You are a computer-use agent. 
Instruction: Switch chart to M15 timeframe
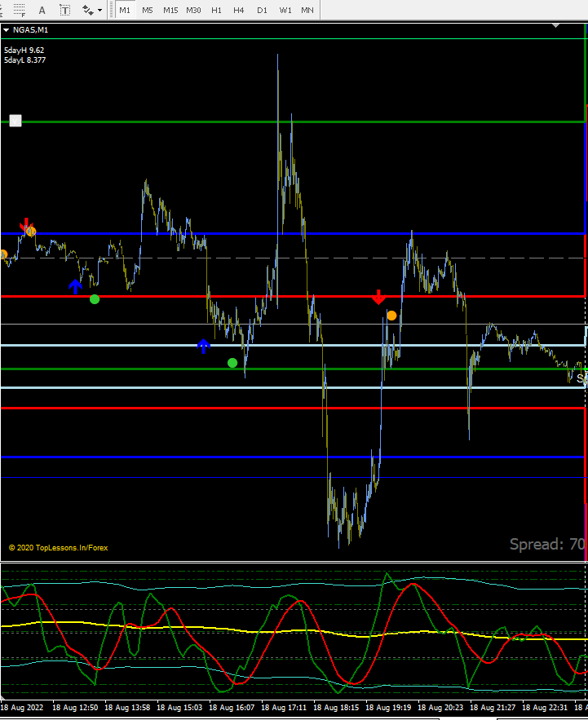click(170, 10)
